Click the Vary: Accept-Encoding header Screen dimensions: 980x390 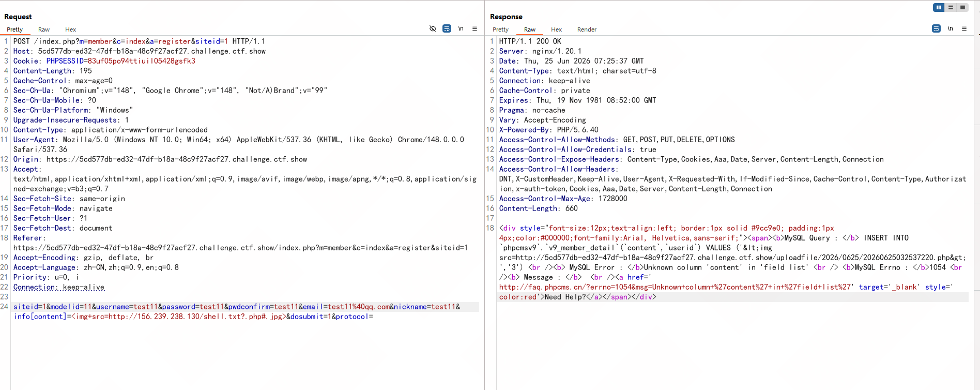[x=543, y=120]
